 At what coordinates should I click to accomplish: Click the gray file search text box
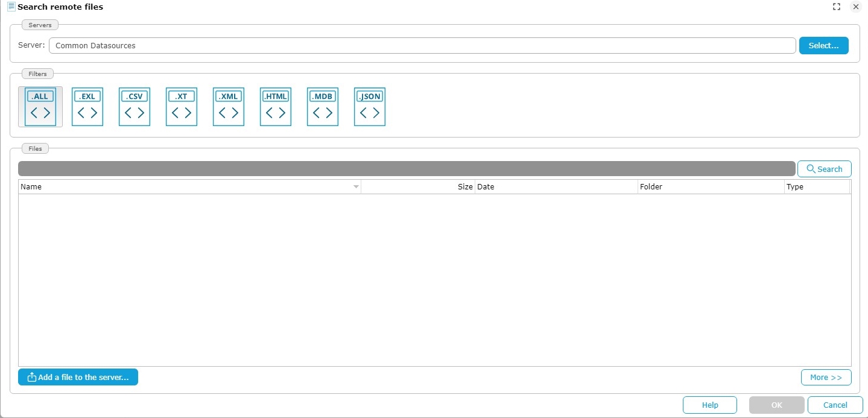click(x=407, y=169)
